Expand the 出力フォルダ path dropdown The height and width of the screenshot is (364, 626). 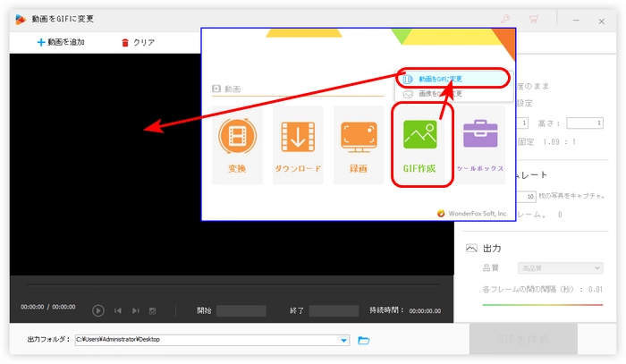pos(344,340)
